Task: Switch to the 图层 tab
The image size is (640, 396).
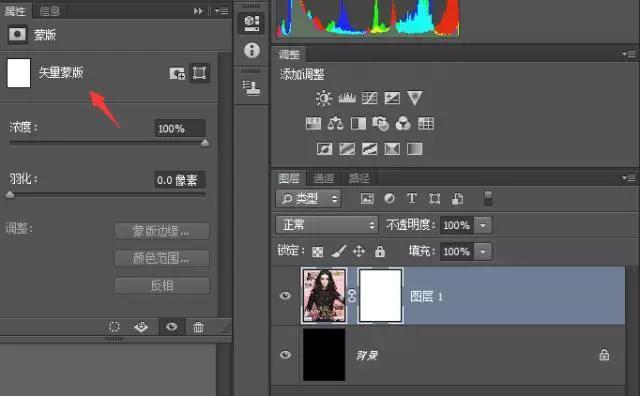Action: pyautogui.click(x=289, y=178)
